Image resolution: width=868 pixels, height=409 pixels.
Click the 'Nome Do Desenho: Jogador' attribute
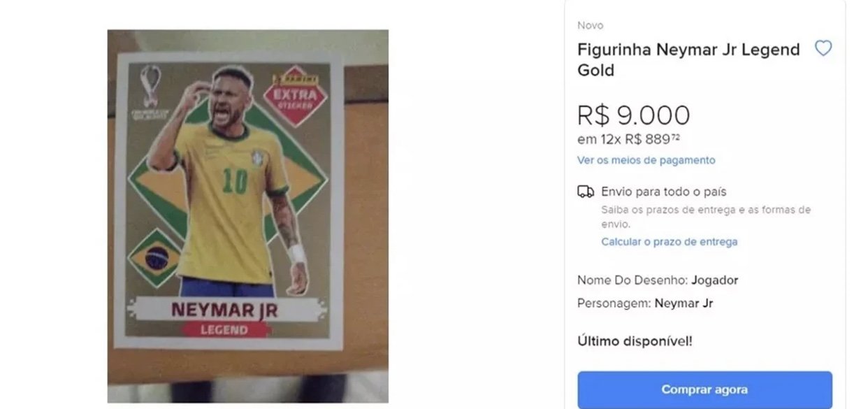pos(657,280)
